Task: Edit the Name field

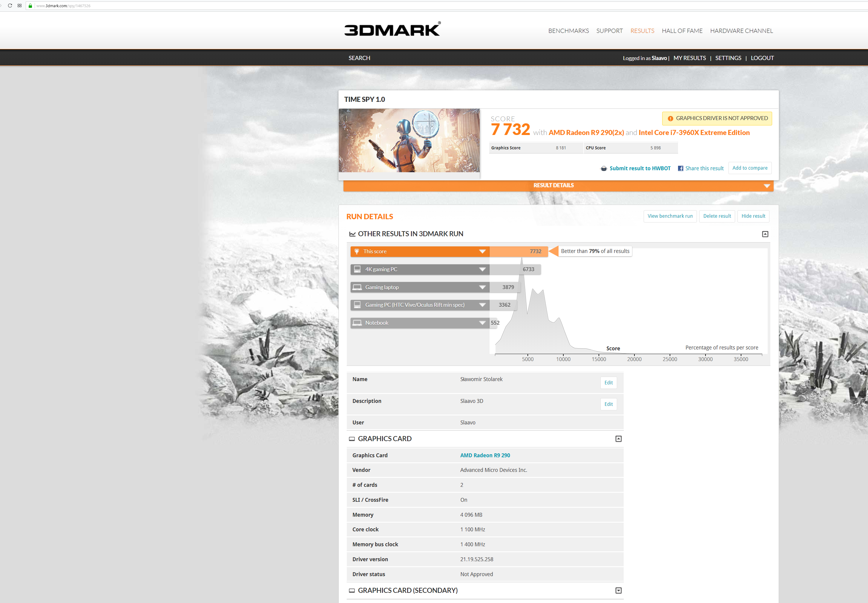Action: pos(608,383)
